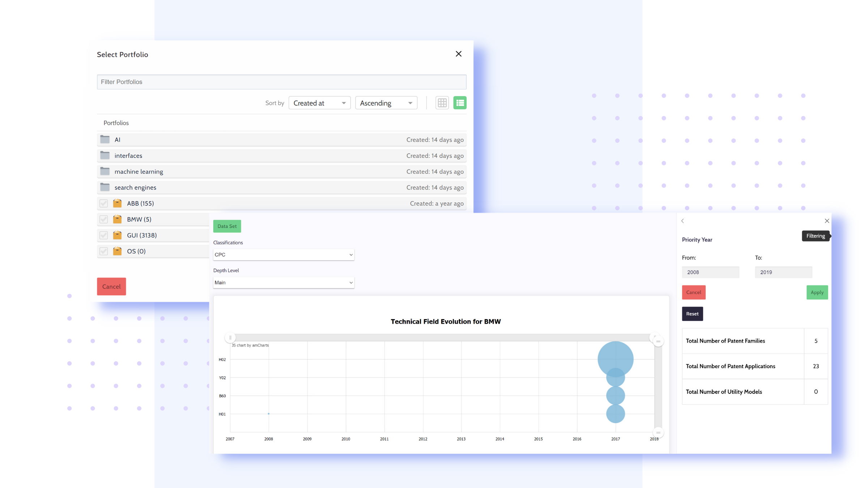This screenshot has width=868, height=488.
Task: Click the ABB portfolio box icon
Action: tap(117, 203)
